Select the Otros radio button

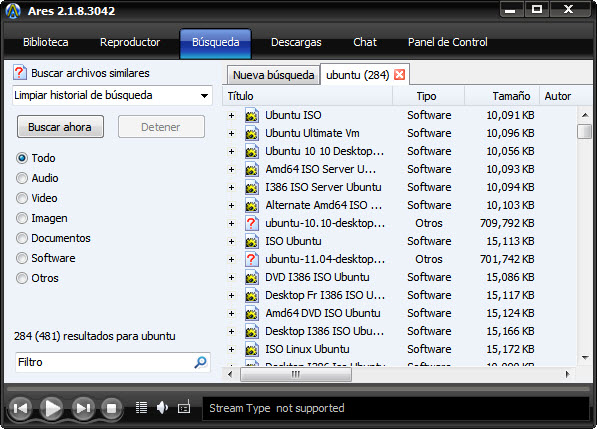[x=22, y=278]
